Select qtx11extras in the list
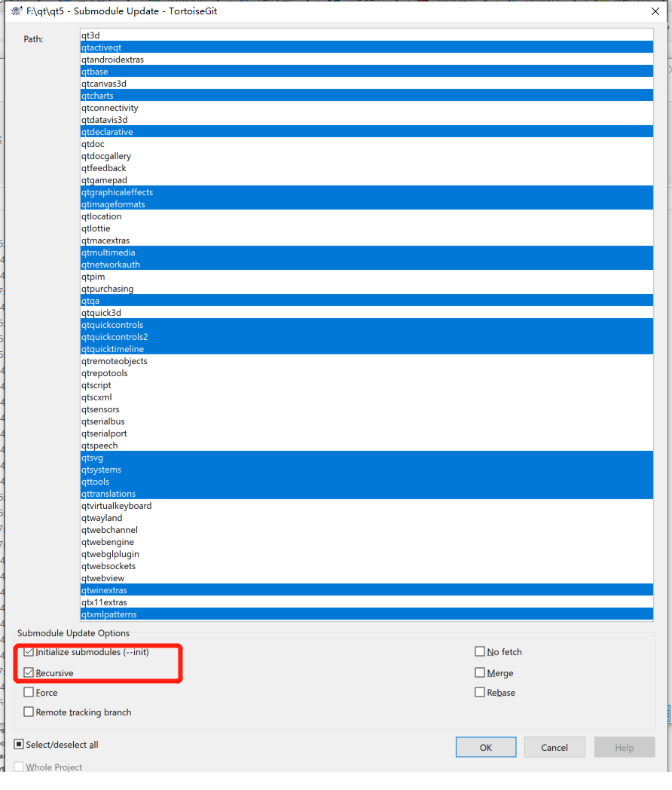The image size is (672, 790). pyautogui.click(x=366, y=602)
